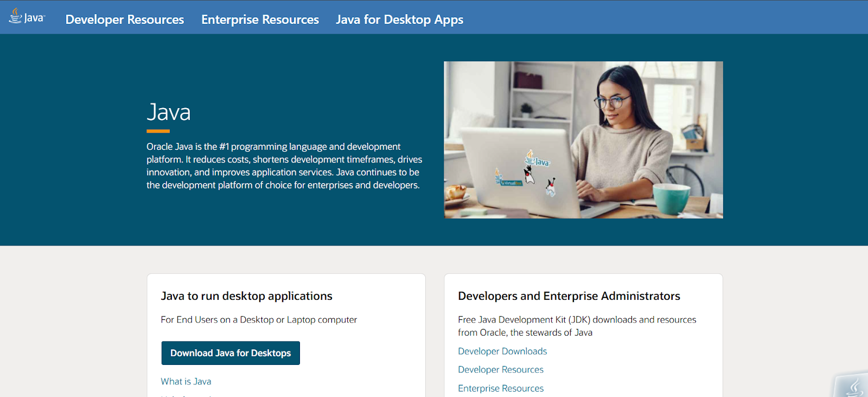Click the Java sticker on the laptop lid

(537, 160)
